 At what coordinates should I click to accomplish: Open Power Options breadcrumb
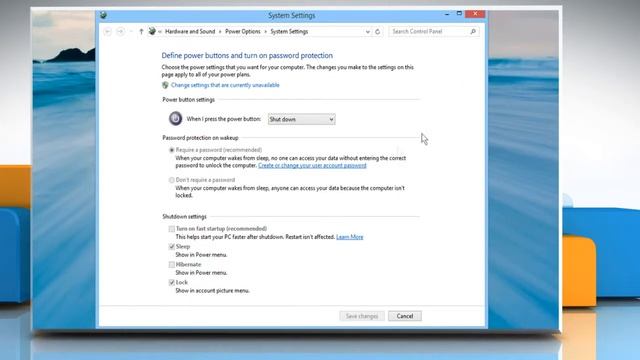coord(242,31)
